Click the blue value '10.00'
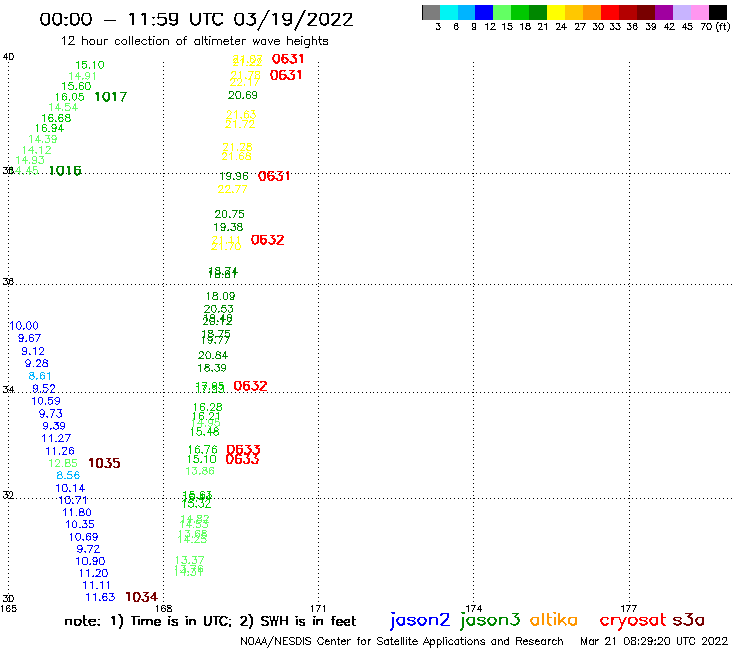740x650 pixels. (x=24, y=326)
